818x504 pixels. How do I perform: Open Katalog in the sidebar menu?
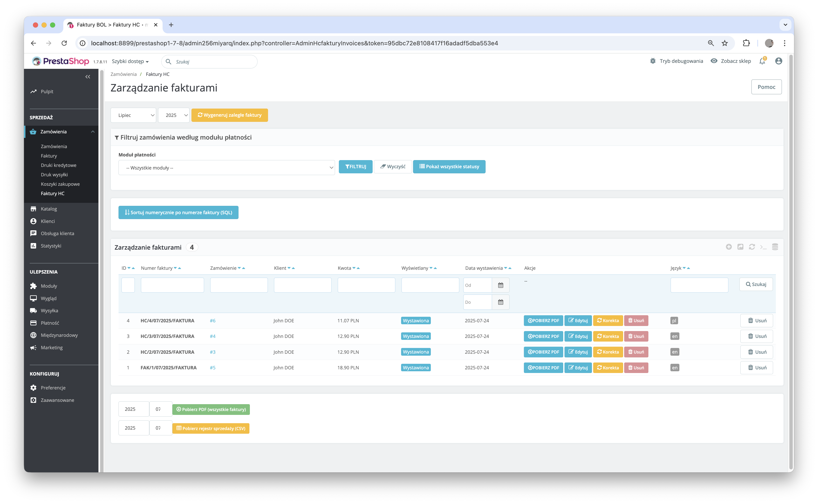tap(49, 209)
